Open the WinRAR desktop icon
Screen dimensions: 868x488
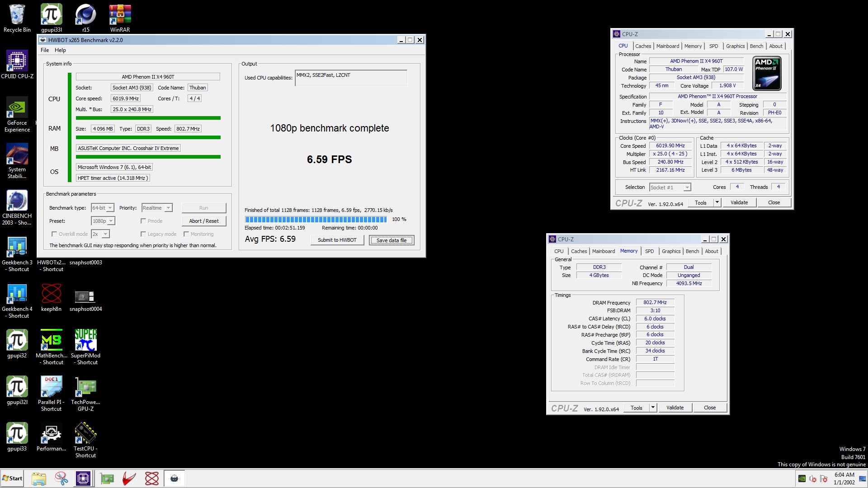coord(120,18)
